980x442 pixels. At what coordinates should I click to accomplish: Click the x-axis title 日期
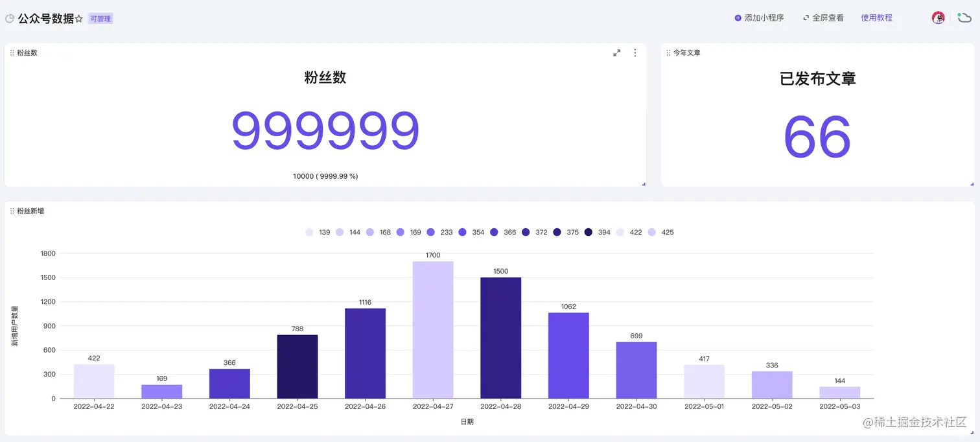[467, 422]
